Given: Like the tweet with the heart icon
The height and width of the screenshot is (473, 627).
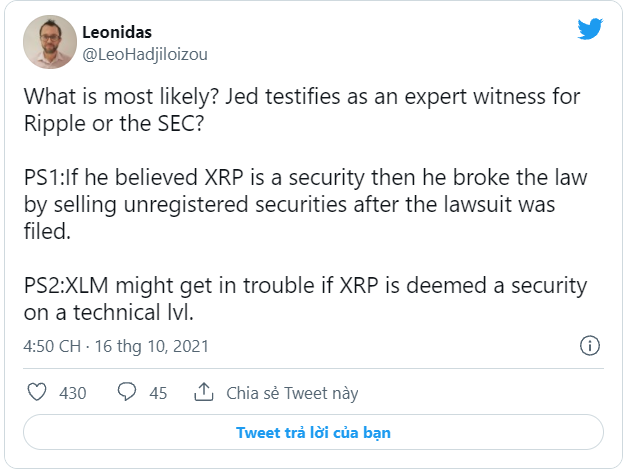Looking at the screenshot, I should click(37, 392).
